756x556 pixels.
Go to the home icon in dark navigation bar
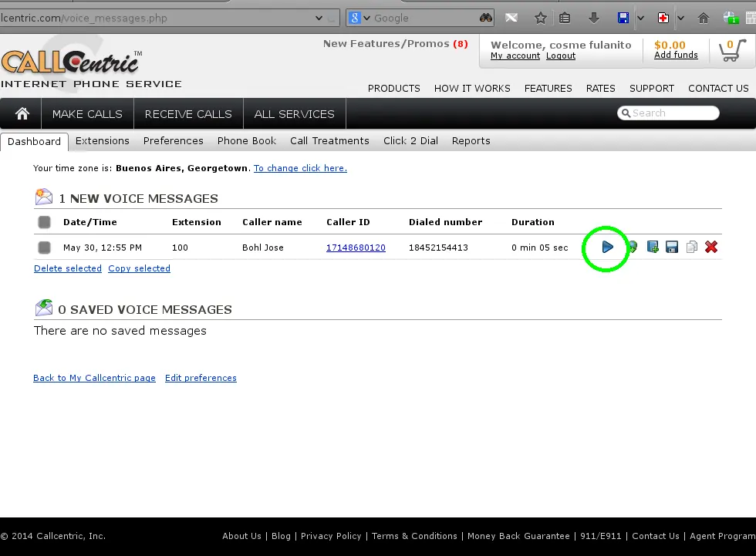point(22,113)
